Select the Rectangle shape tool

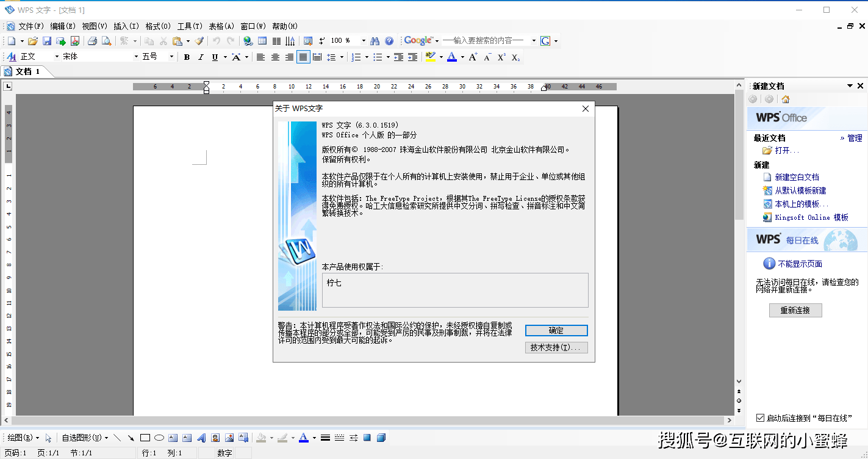click(145, 438)
